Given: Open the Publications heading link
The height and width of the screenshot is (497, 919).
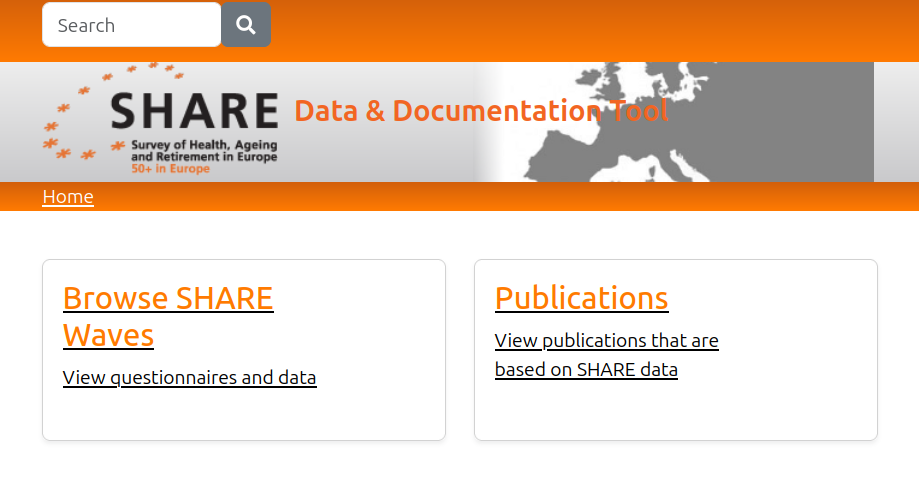Looking at the screenshot, I should click(x=581, y=298).
